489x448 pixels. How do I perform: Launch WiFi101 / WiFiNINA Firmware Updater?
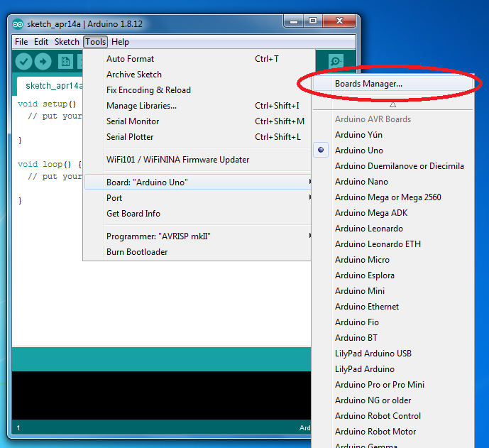198,160
